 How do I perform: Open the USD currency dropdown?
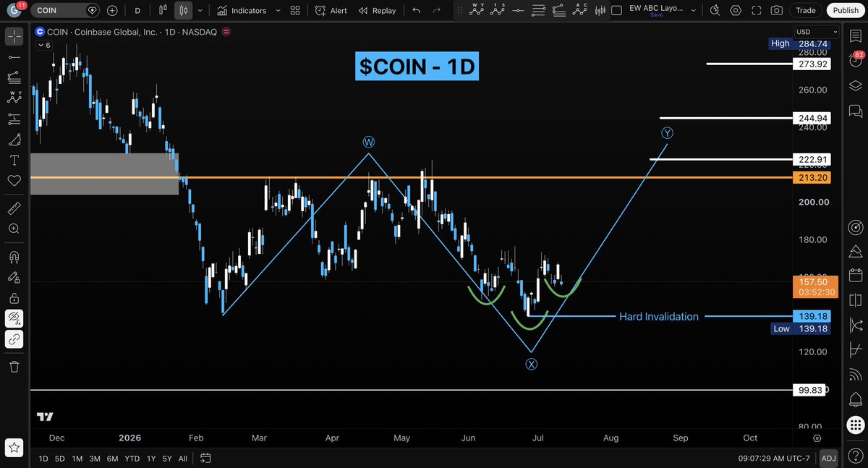tap(816, 32)
